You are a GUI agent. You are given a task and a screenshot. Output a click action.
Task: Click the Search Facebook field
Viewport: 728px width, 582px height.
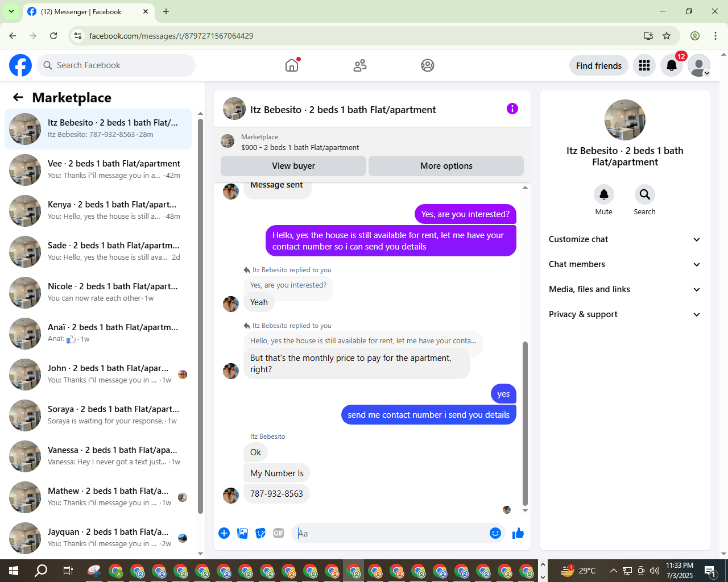pos(116,65)
